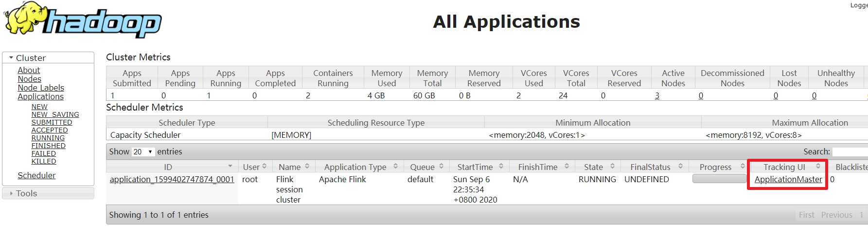The height and width of the screenshot is (244, 868).
Task: Filter applications by SUBMITTED state
Action: pos(52,122)
